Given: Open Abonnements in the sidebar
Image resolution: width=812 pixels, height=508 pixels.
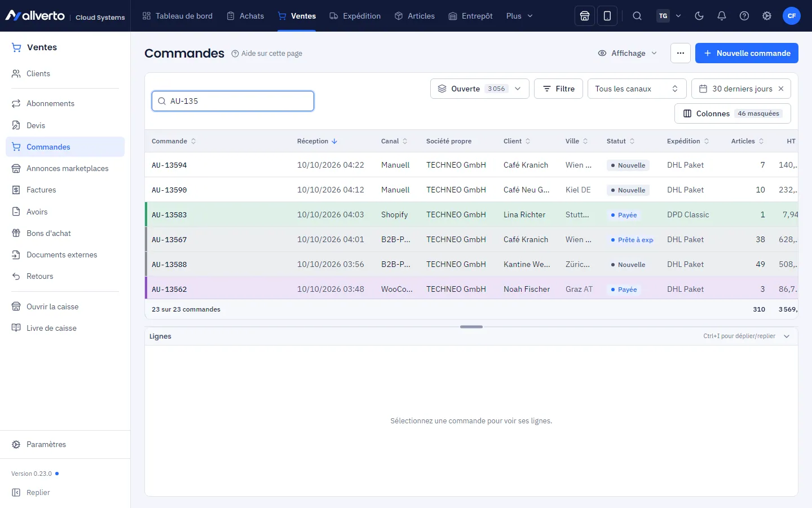Looking at the screenshot, I should click(65, 103).
